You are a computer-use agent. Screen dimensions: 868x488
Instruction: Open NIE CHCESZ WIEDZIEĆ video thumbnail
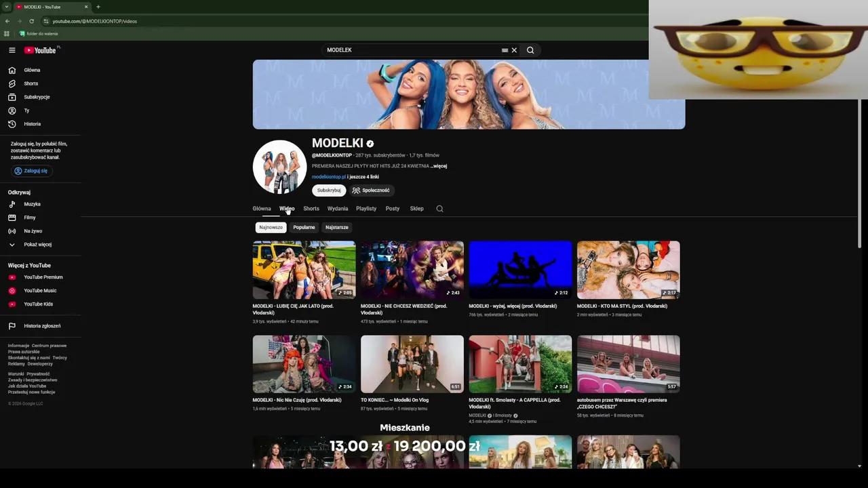(412, 270)
